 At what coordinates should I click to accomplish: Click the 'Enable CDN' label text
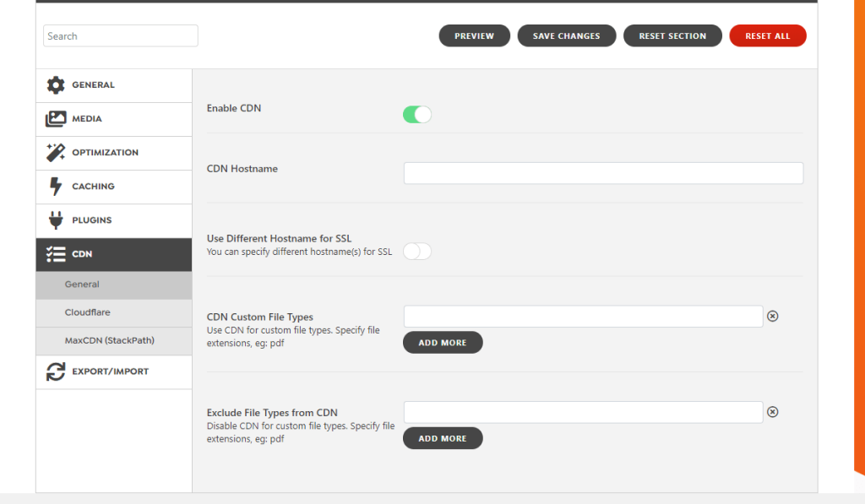pos(234,109)
